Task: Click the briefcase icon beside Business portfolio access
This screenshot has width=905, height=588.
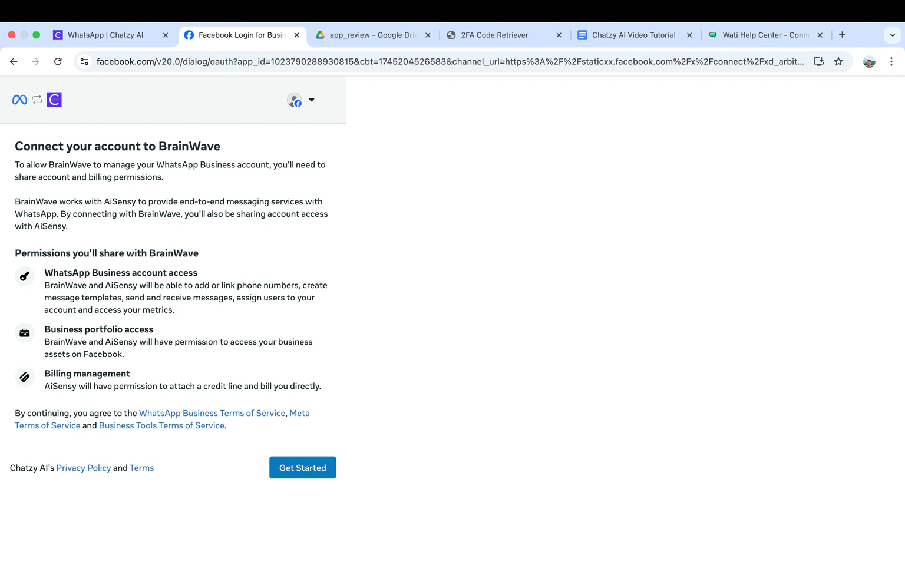Action: [x=25, y=333]
